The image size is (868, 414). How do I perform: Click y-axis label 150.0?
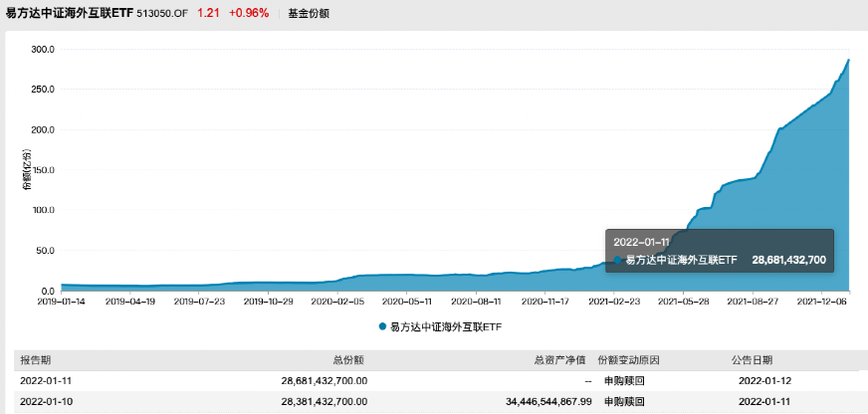(43, 170)
